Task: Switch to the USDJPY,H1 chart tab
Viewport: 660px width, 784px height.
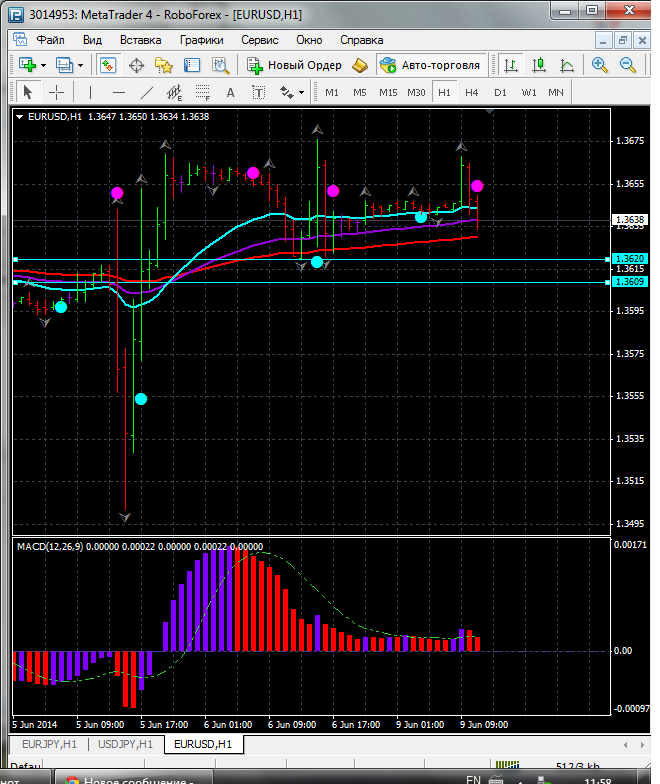Action: [126, 744]
